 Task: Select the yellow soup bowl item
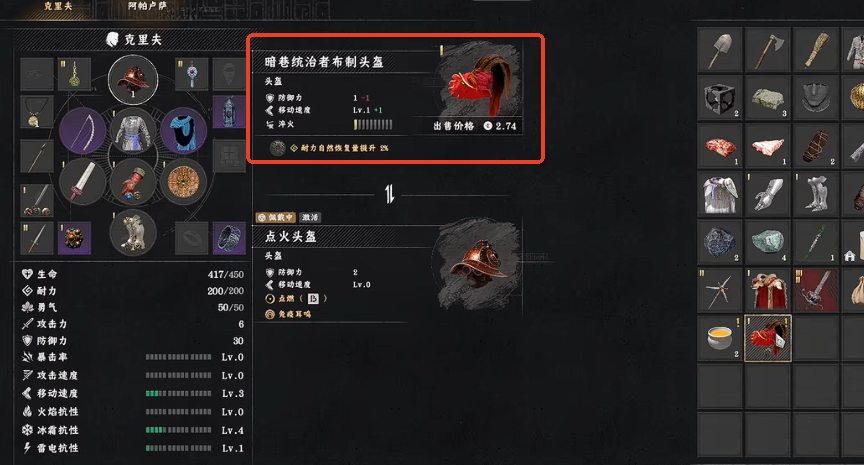tap(720, 338)
